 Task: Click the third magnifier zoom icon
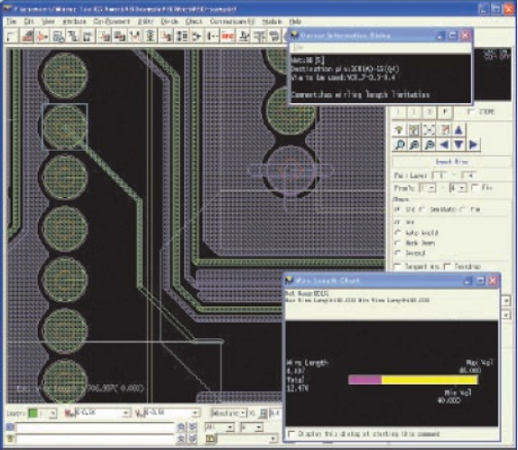coord(429,145)
